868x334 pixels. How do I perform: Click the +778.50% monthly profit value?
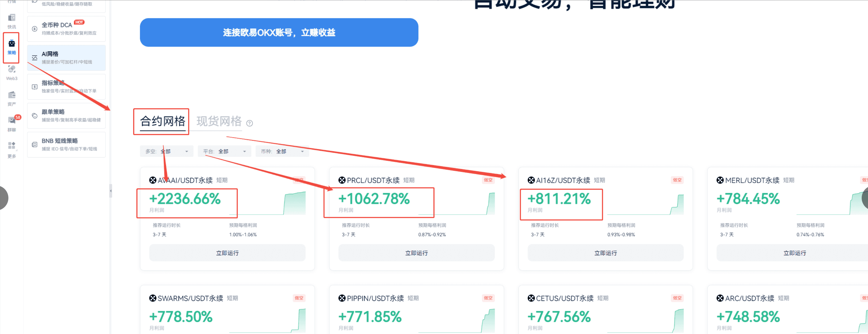pyautogui.click(x=181, y=317)
